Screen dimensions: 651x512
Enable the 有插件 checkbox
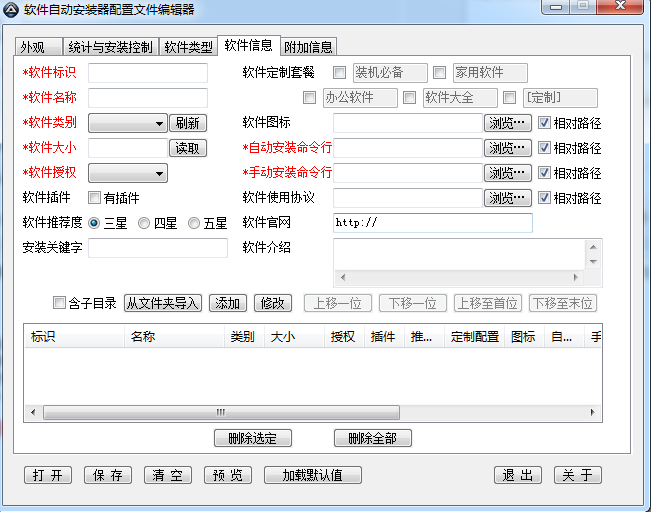(95, 198)
